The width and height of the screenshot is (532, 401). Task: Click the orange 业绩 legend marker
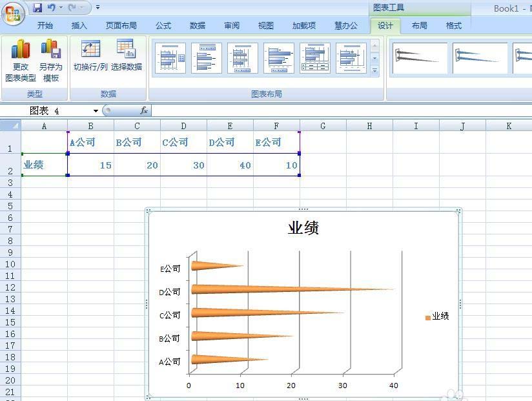click(x=427, y=317)
